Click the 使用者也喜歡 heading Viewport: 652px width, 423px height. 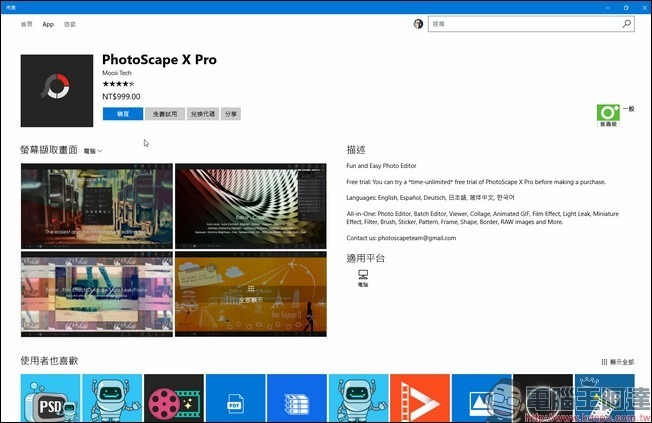(x=49, y=361)
